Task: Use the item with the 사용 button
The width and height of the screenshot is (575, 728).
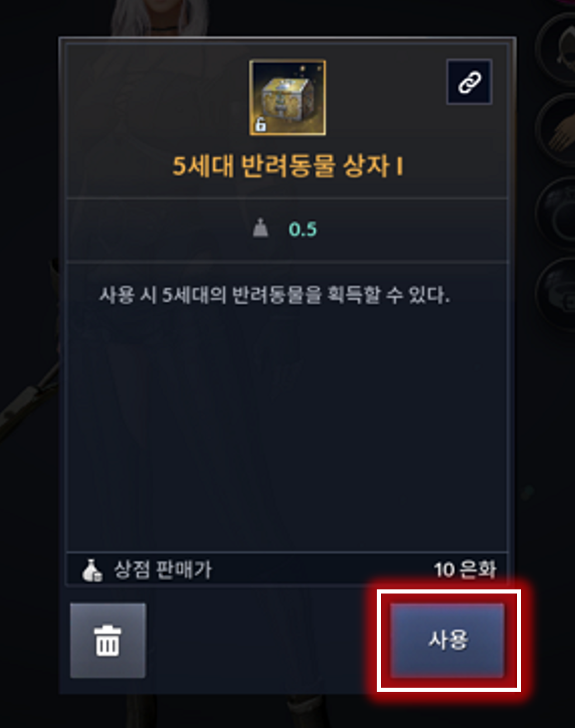Action: click(x=448, y=640)
